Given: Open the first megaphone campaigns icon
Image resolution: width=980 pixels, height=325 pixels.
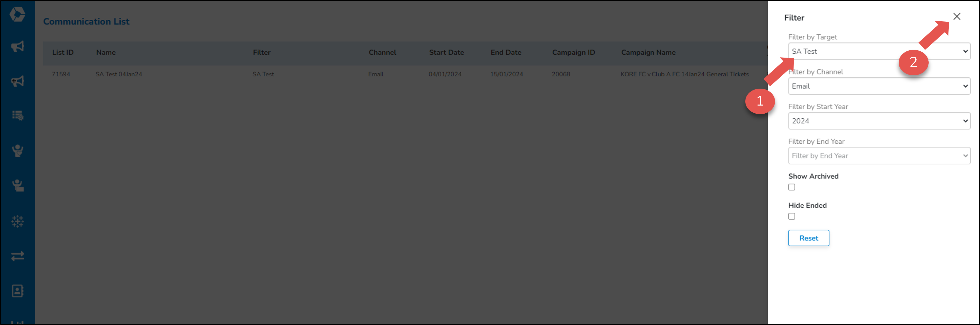Looking at the screenshot, I should coord(17,47).
